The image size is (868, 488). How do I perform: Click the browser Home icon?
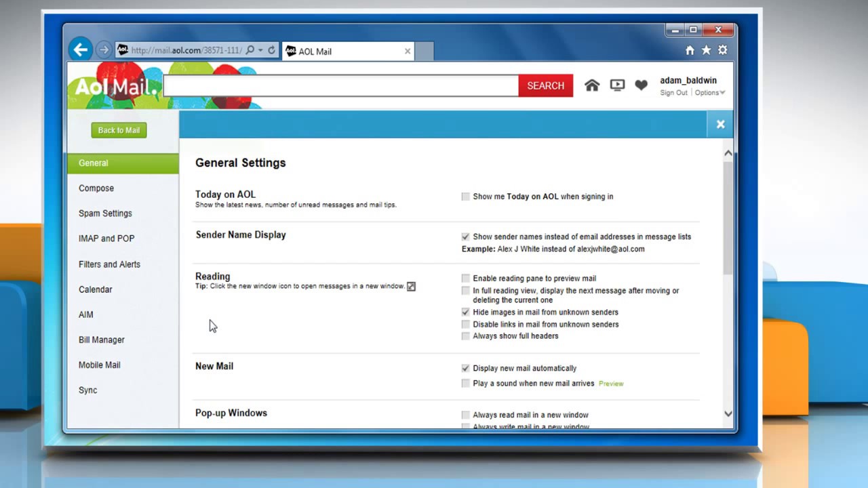point(690,50)
